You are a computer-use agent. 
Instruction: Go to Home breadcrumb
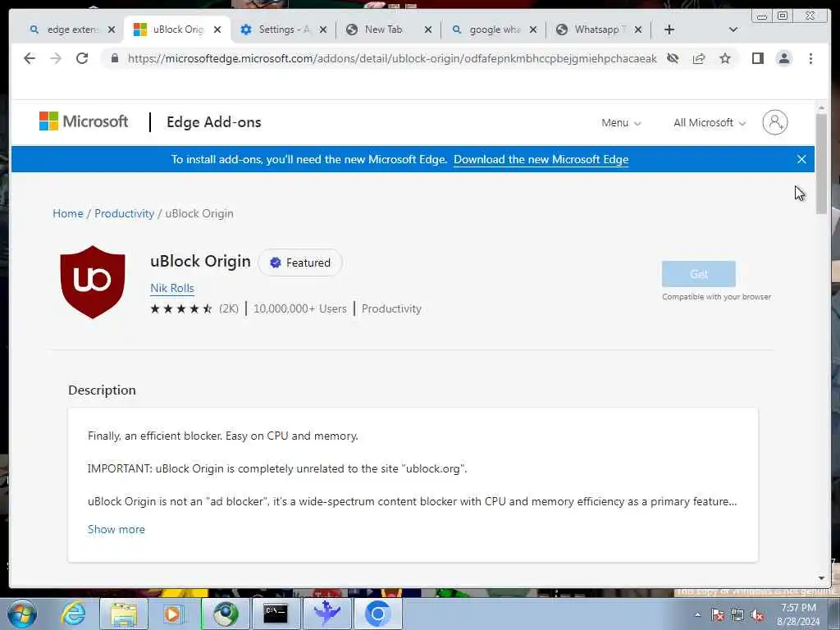point(67,213)
